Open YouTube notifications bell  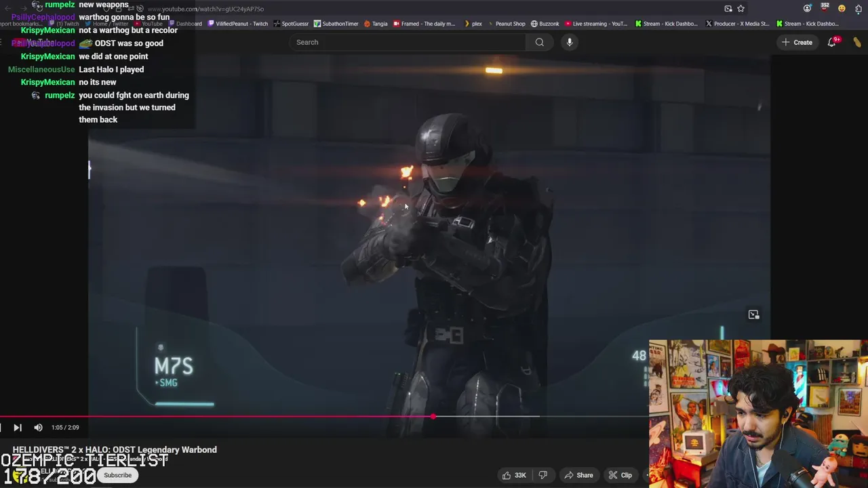832,42
